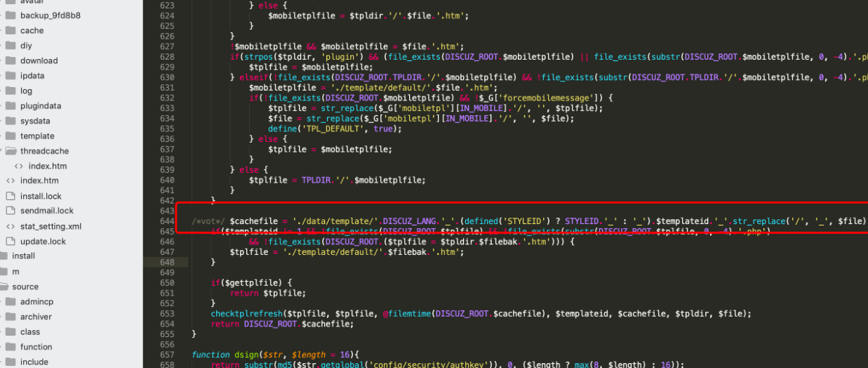This screenshot has width=868, height=368.
Task: Collapse the threadcache folder arrow
Action: (1, 151)
